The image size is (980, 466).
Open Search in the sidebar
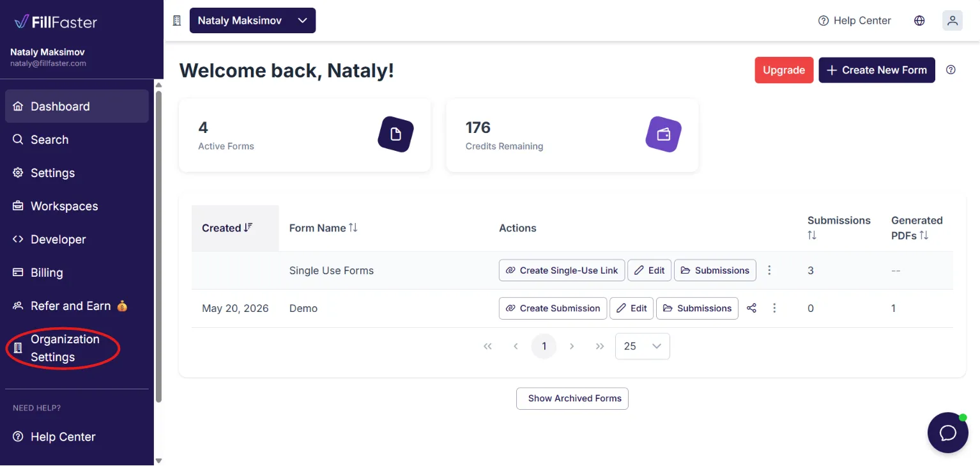[77, 139]
